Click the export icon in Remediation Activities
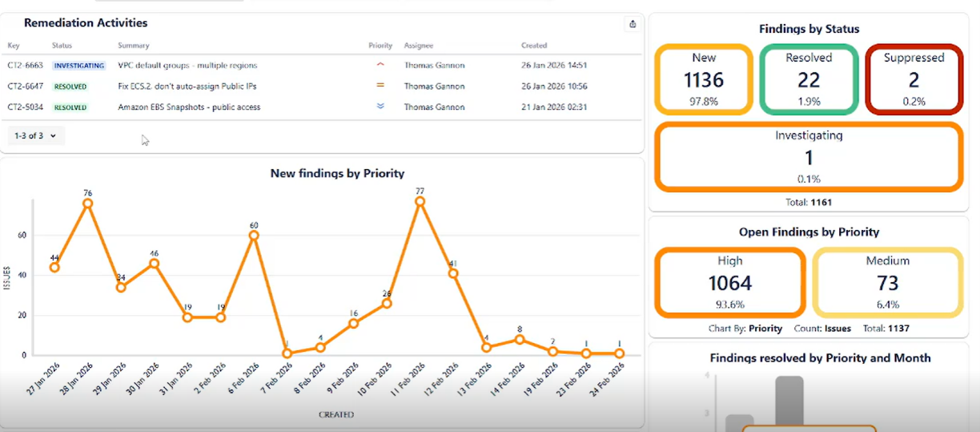The width and height of the screenshot is (980, 432). click(x=633, y=24)
